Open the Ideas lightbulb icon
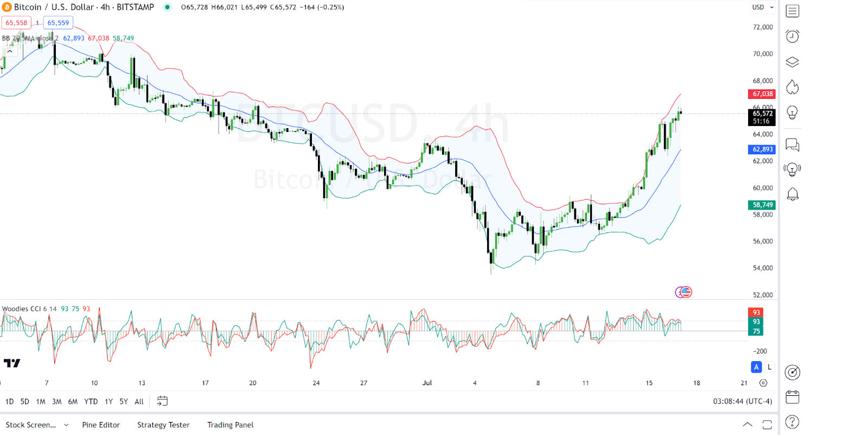 [792, 113]
